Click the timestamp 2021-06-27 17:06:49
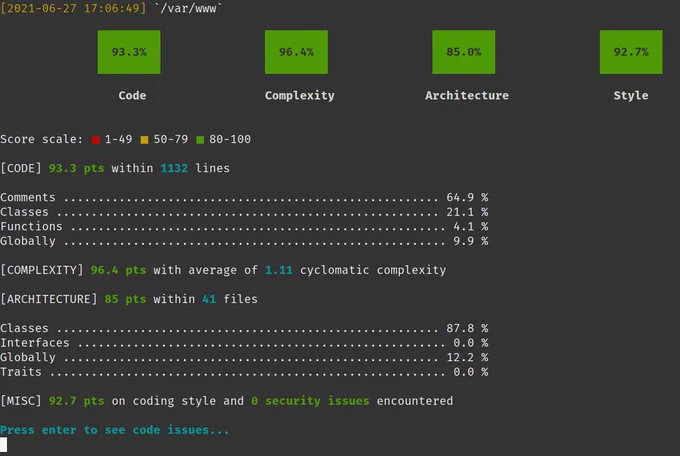Screen dimensions: 680x456 tap(73, 8)
